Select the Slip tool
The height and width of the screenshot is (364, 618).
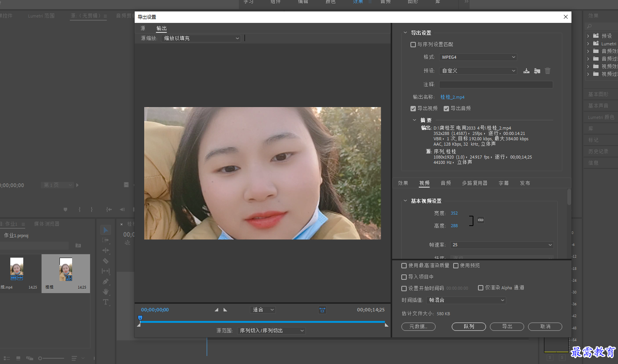tap(106, 271)
